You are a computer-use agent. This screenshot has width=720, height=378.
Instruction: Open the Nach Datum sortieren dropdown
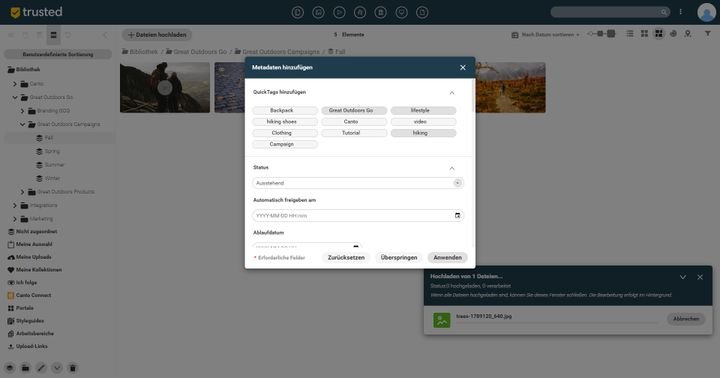point(546,34)
